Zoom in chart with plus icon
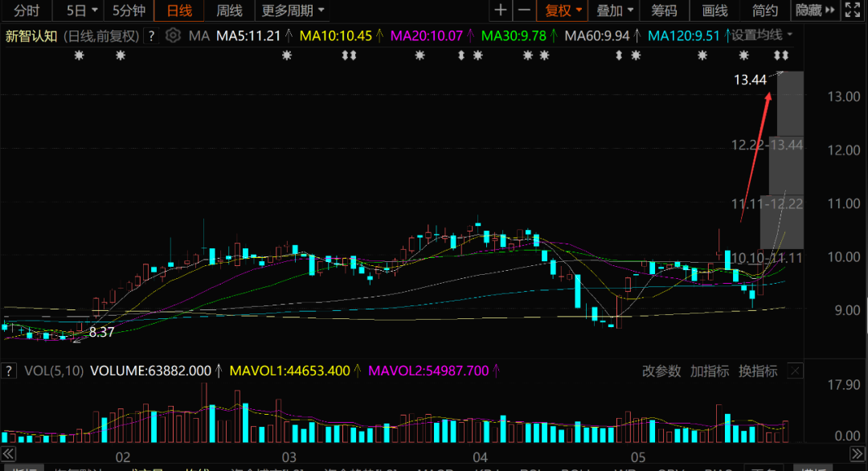The height and width of the screenshot is (471, 868). click(x=501, y=10)
